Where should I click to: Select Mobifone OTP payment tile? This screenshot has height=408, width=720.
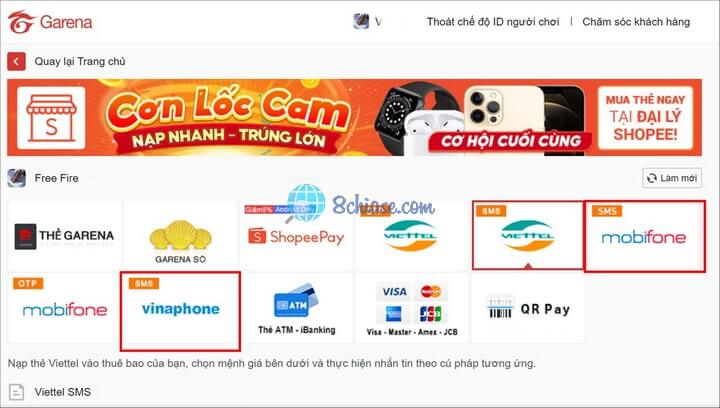pos(65,308)
